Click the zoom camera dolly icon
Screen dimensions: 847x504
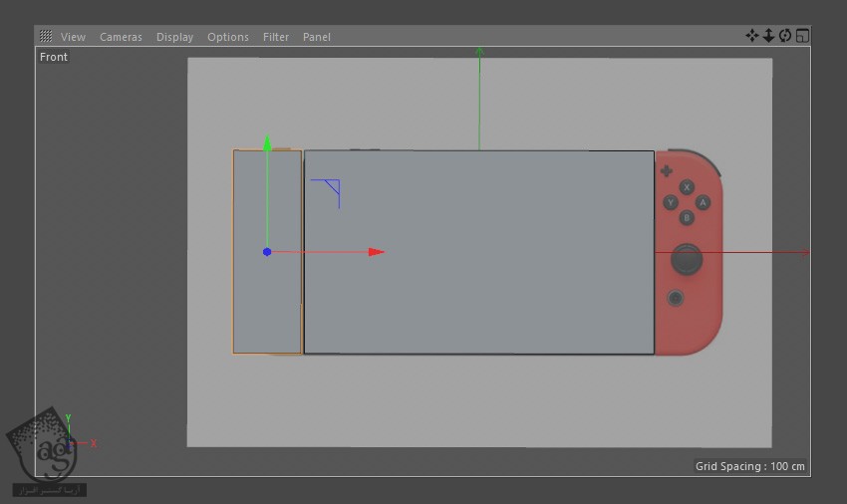coord(768,36)
